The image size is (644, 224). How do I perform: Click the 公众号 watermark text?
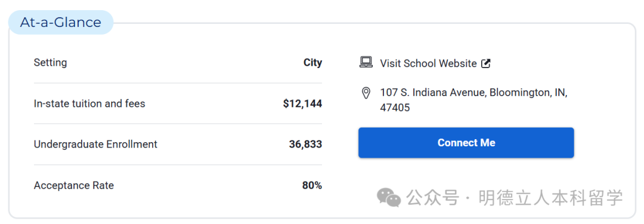(432, 198)
